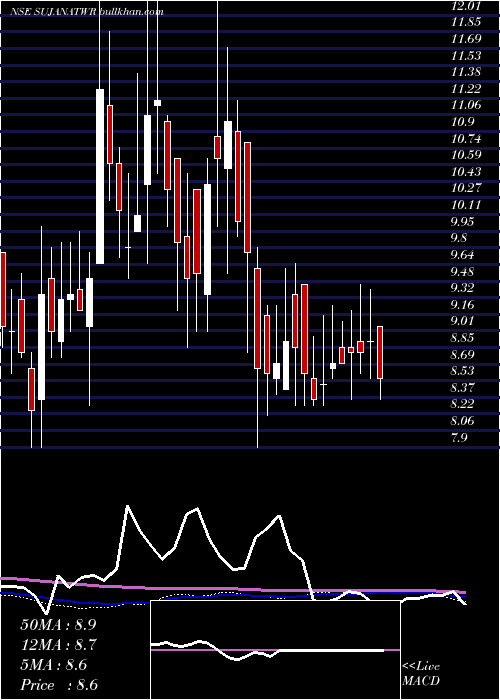Click the 10.59 price axis label
Screen dimensions: 500x700
click(466, 155)
